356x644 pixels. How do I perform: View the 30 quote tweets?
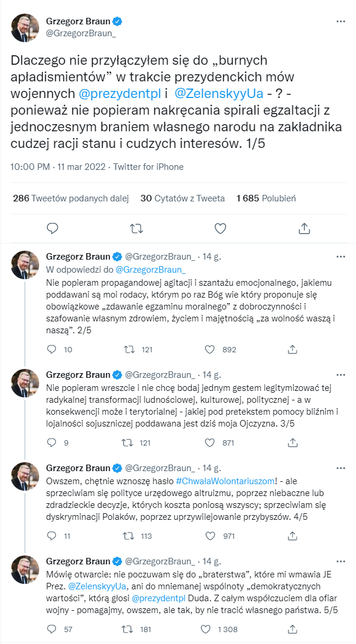click(182, 198)
